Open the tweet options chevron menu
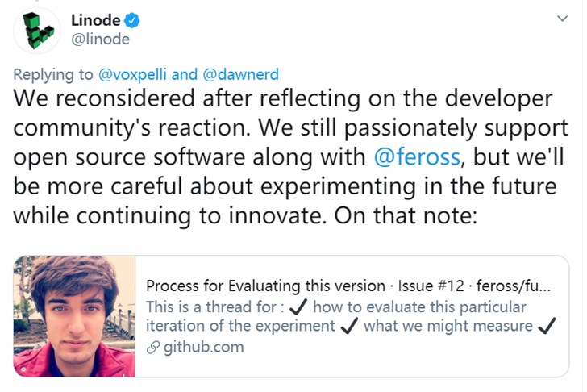The image size is (587, 392). 562,19
